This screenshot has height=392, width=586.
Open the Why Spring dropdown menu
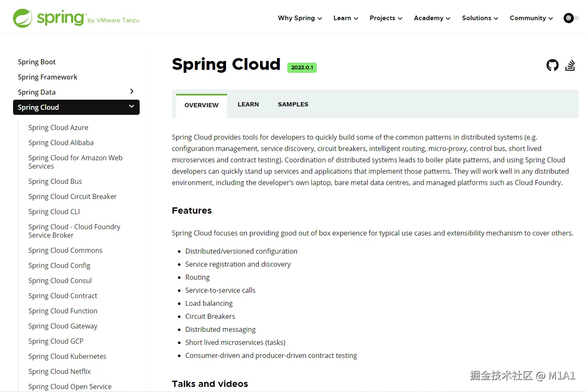tap(300, 18)
